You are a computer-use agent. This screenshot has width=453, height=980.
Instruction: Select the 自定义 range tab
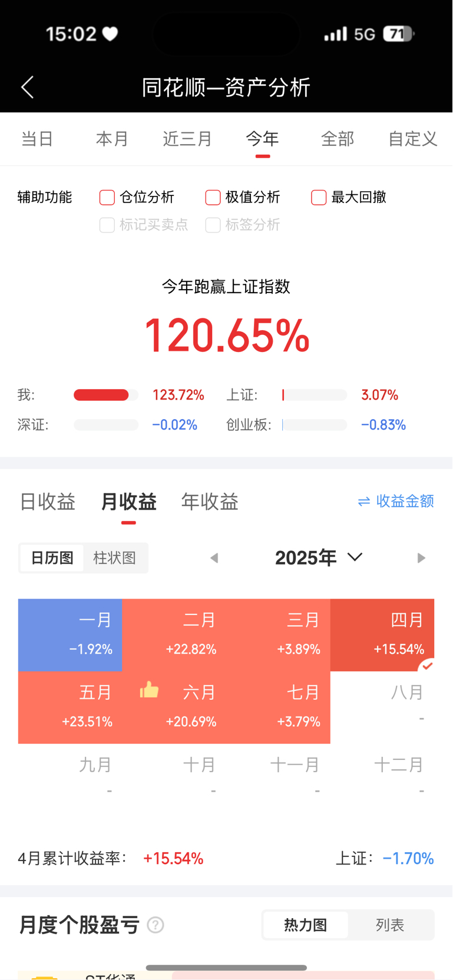[x=412, y=139]
